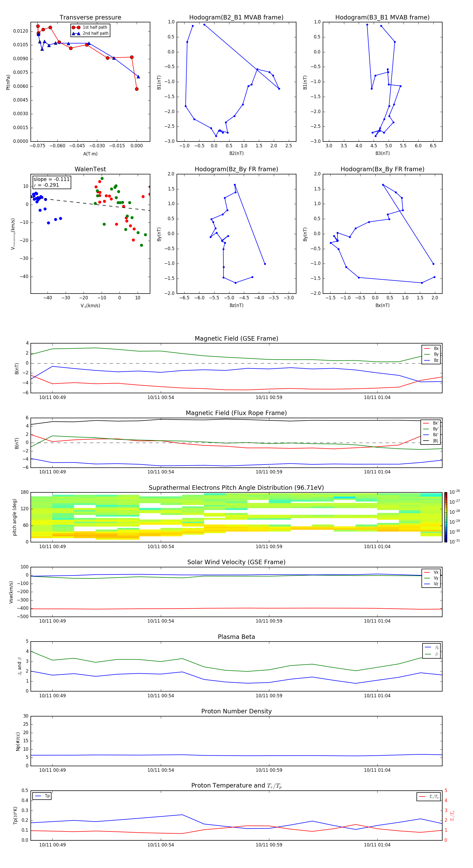Select Bx' in the Flux Rope legend
This screenshot has width=473, height=868.
pyautogui.click(x=431, y=423)
